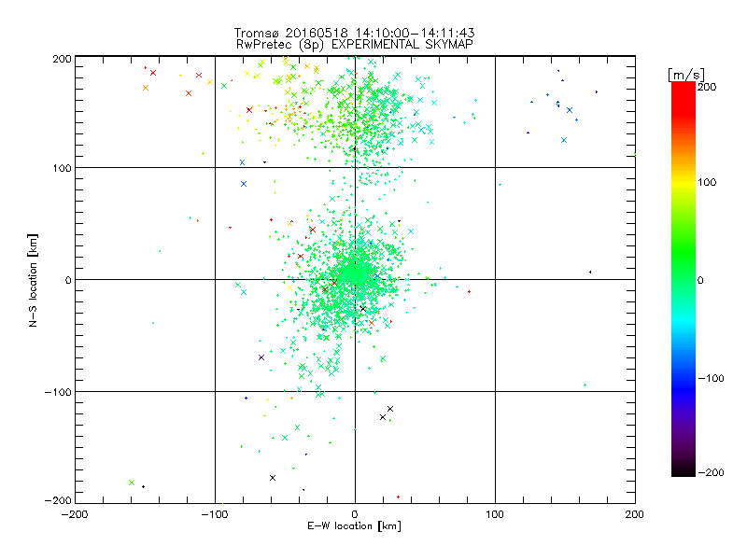The image size is (747, 560).
Task: Click the 'N-S location [km]' axis label
Action: pos(33,281)
